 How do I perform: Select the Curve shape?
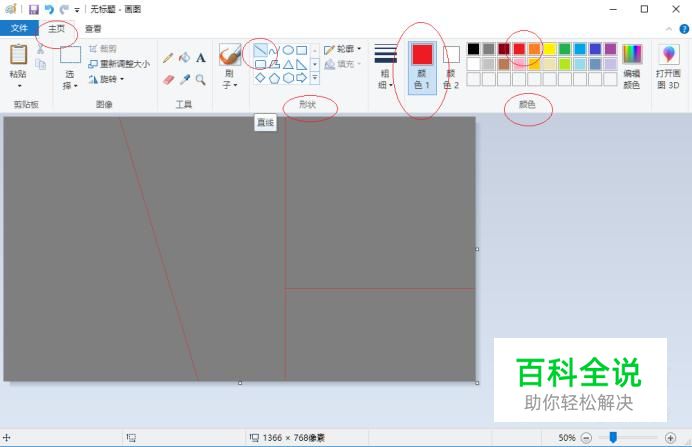pos(274,50)
